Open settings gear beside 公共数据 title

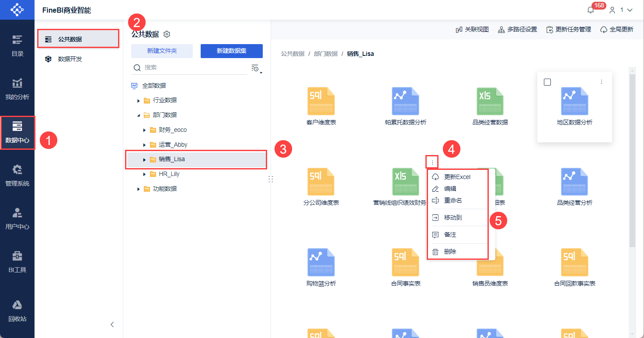tap(167, 34)
